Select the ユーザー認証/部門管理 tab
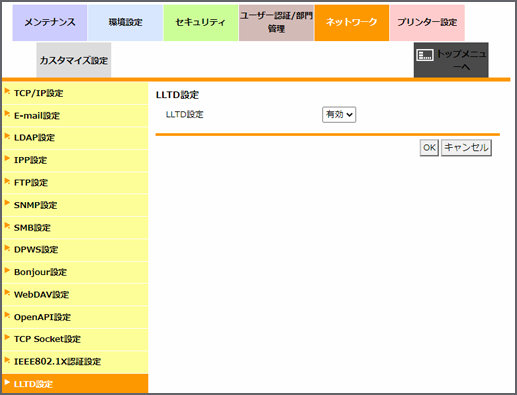The height and width of the screenshot is (395, 517). pyautogui.click(x=276, y=23)
